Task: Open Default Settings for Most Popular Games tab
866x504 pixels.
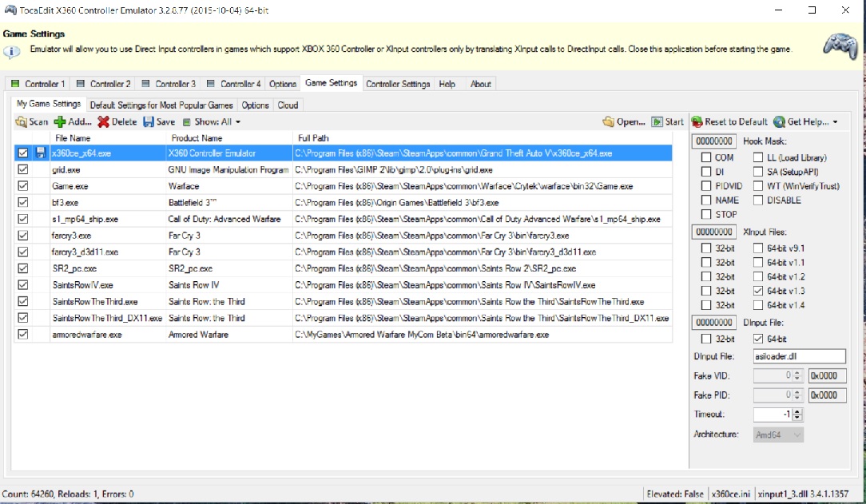Action: [161, 105]
